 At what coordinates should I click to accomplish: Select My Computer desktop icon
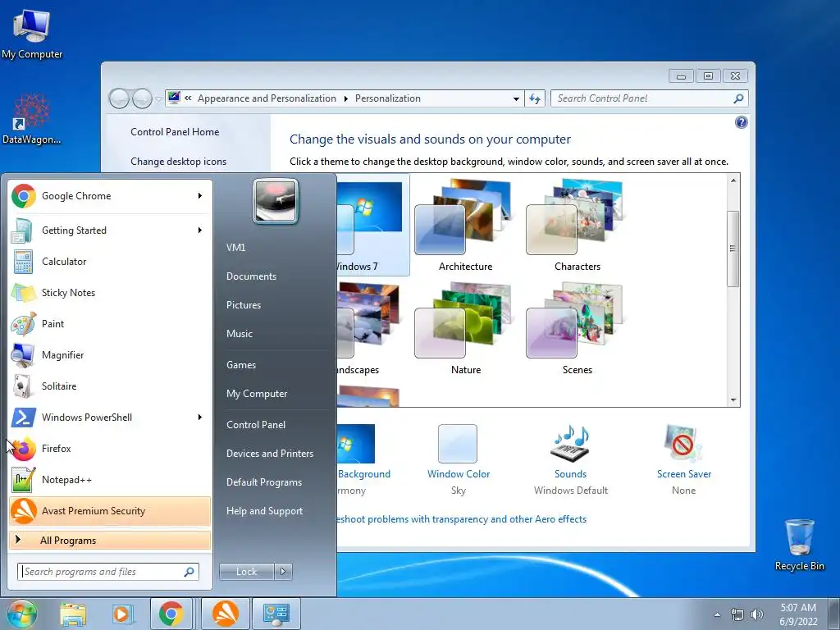point(32,33)
